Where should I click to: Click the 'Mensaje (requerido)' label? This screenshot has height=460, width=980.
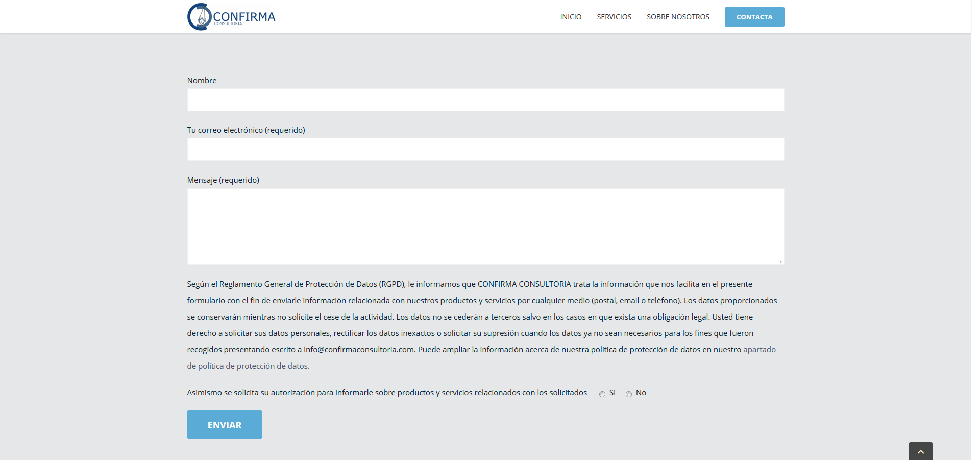[223, 180]
